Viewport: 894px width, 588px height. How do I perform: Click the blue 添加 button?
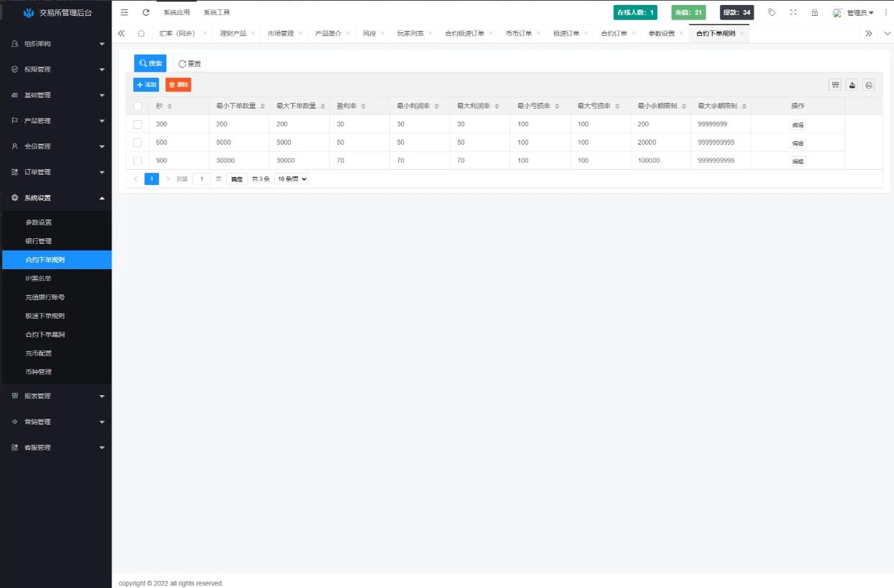[146, 85]
